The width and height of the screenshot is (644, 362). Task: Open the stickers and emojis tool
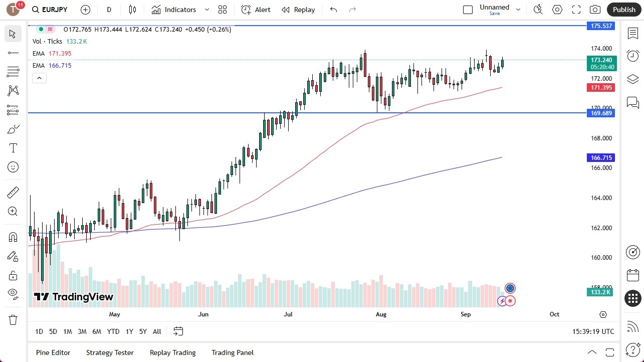click(13, 167)
